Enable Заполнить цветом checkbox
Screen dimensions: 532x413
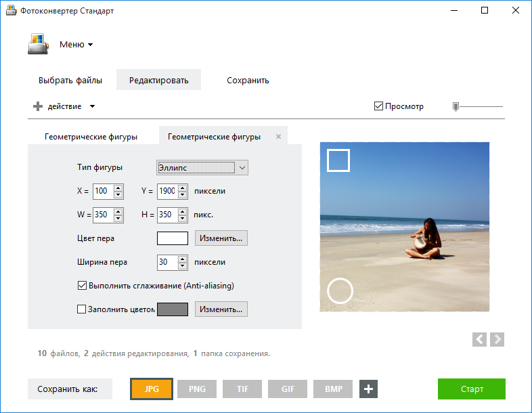click(x=81, y=309)
